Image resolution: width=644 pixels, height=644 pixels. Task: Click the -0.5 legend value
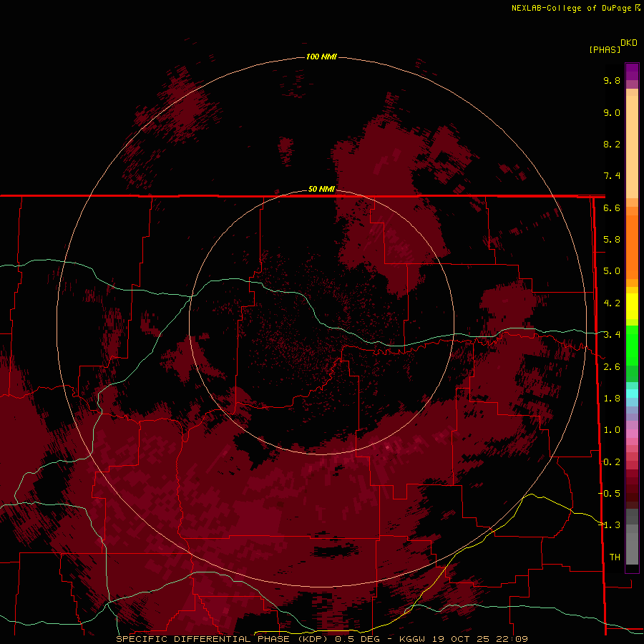(x=609, y=494)
